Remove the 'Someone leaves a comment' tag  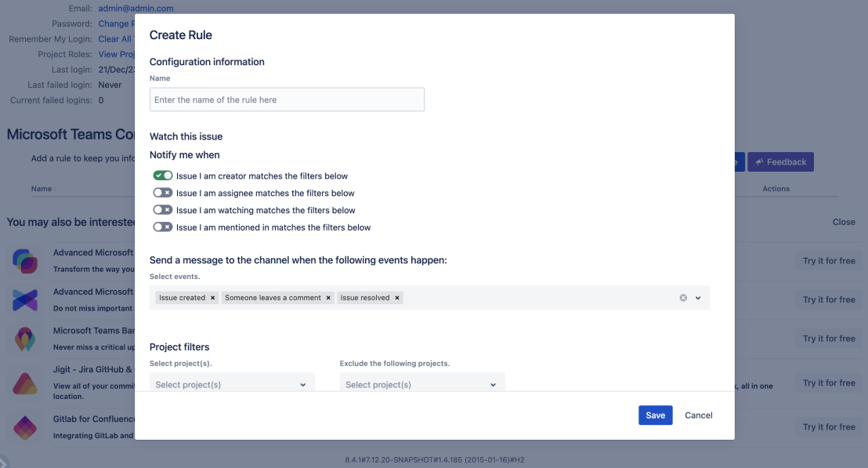click(x=328, y=298)
